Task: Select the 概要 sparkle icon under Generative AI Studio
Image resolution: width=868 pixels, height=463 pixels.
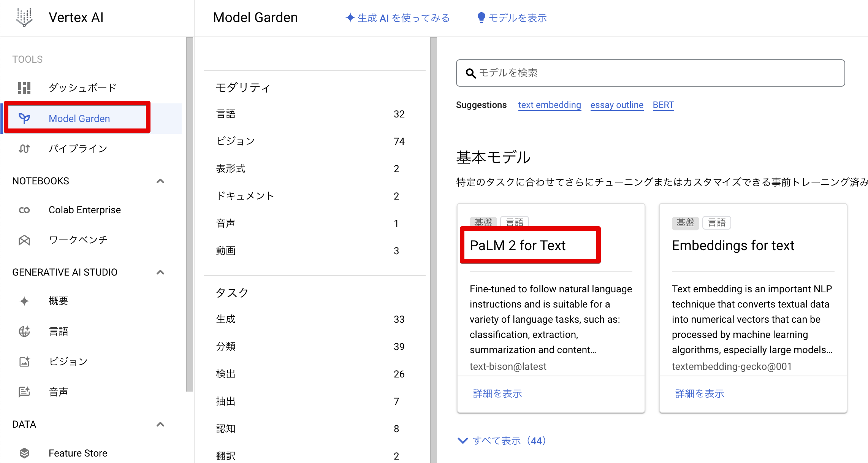Action: [x=24, y=301]
